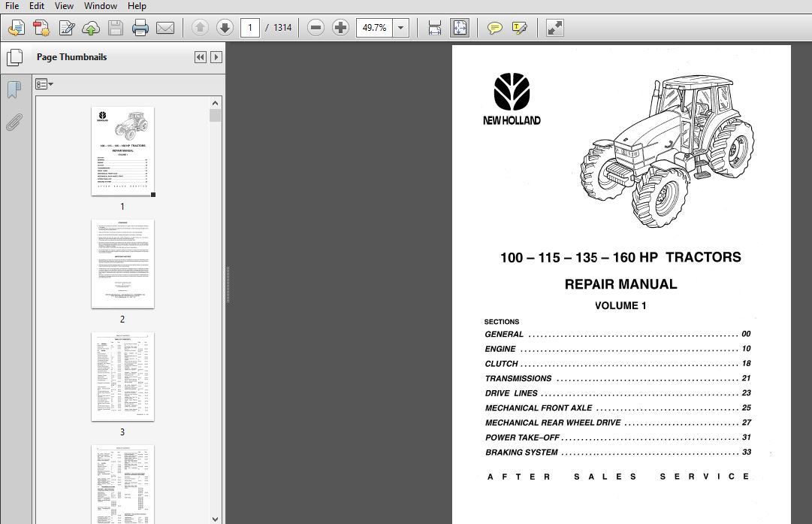Click the thumbnail scrollbar handle

pyautogui.click(x=216, y=116)
